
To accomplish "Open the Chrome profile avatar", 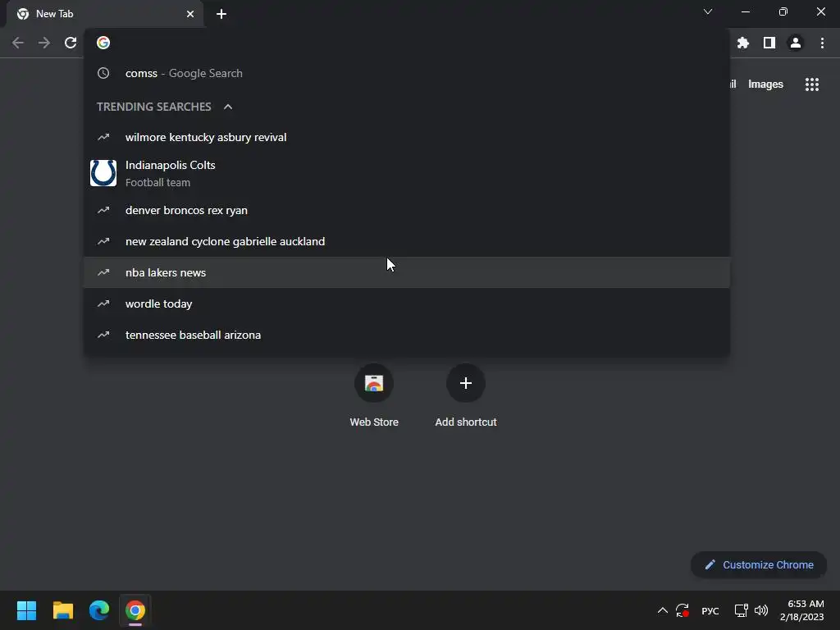I will pyautogui.click(x=796, y=43).
